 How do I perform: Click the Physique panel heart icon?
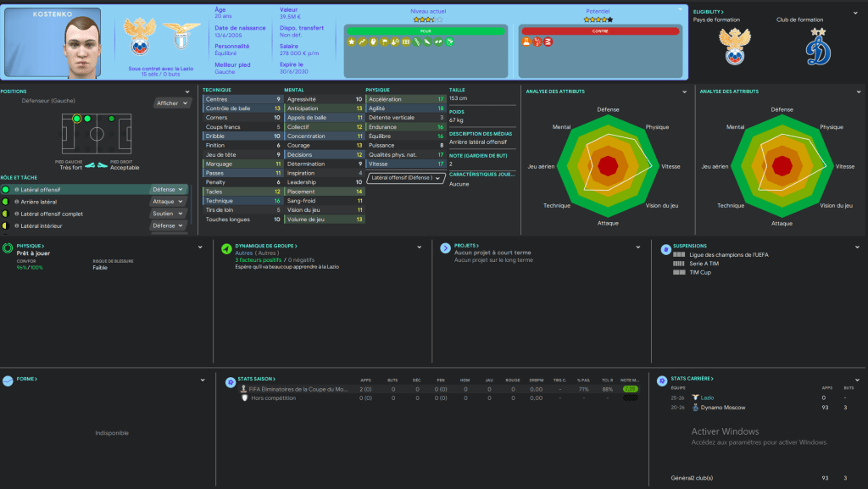8,248
